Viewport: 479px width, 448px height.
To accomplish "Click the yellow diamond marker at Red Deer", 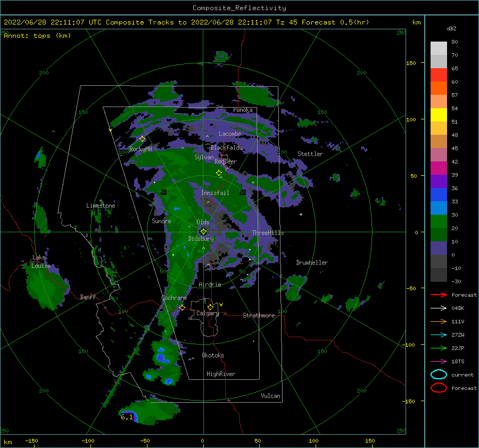I will pyautogui.click(x=219, y=173).
